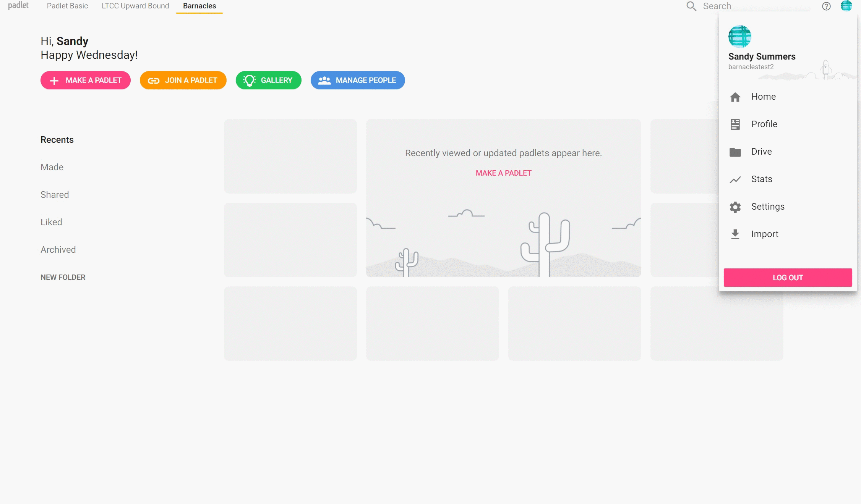Click Sandy Summers profile picture in menu
The image size is (861, 504).
739,37
